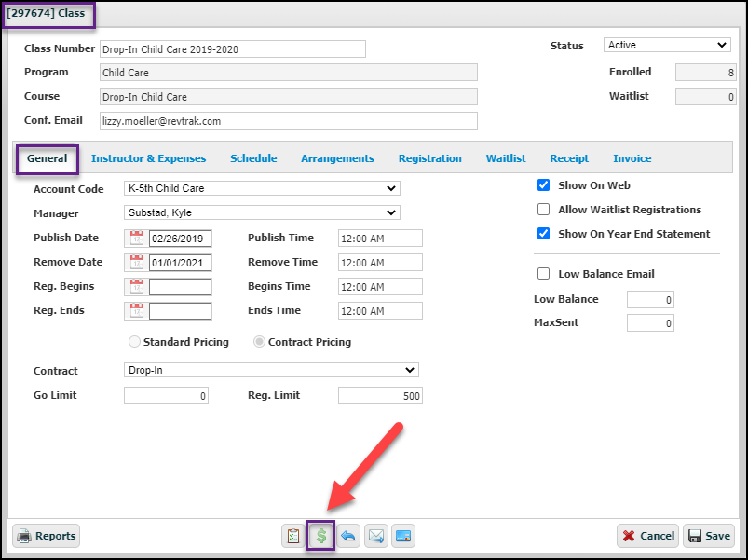
Task: Open the Remove Date calendar picker
Action: click(136, 263)
